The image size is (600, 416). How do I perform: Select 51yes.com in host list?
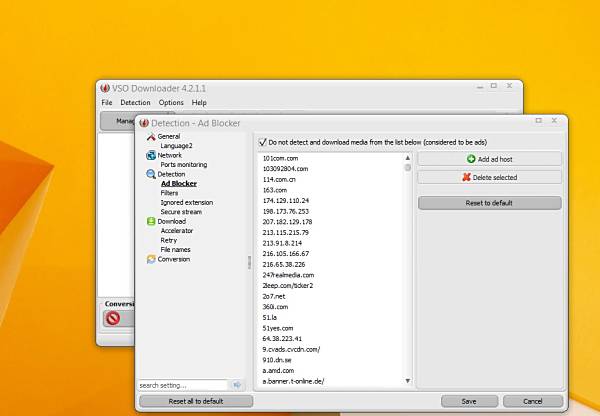click(x=278, y=328)
